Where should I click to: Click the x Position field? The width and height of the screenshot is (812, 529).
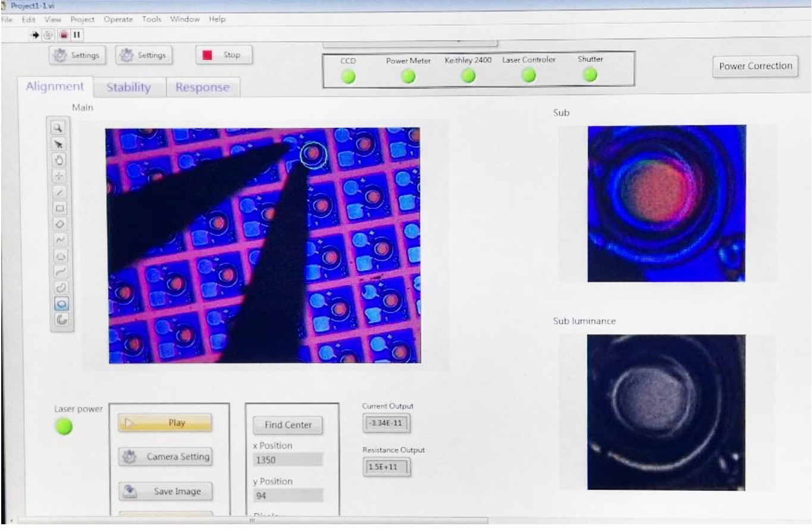click(x=288, y=459)
